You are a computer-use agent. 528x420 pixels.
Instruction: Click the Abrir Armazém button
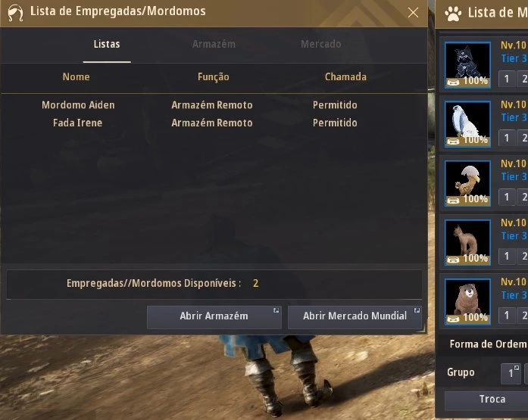point(214,317)
